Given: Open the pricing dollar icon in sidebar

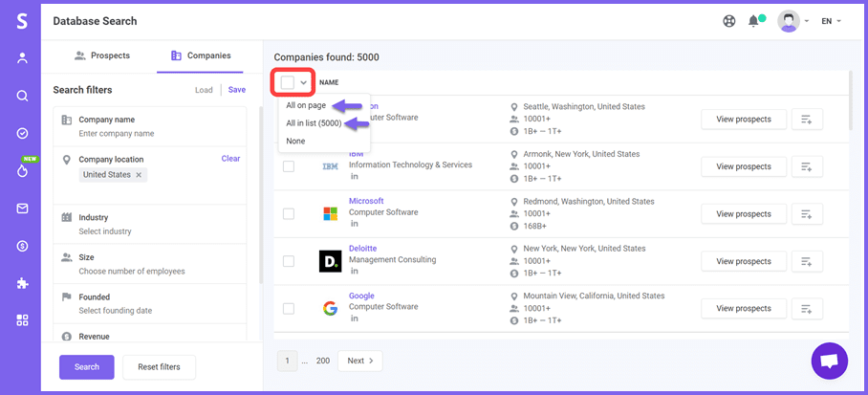Looking at the screenshot, I should tap(22, 246).
